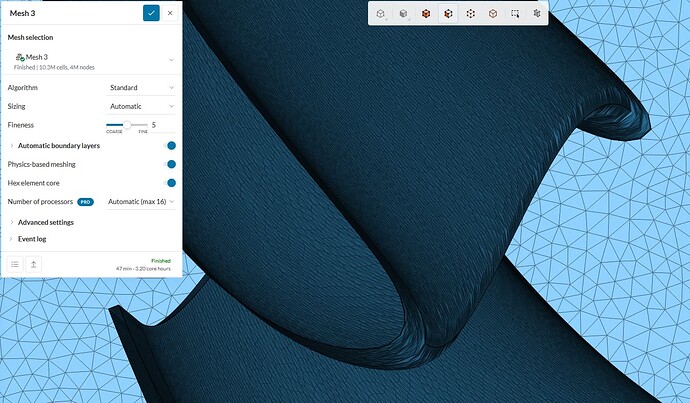Activate the box selection tool icon

tap(515, 14)
